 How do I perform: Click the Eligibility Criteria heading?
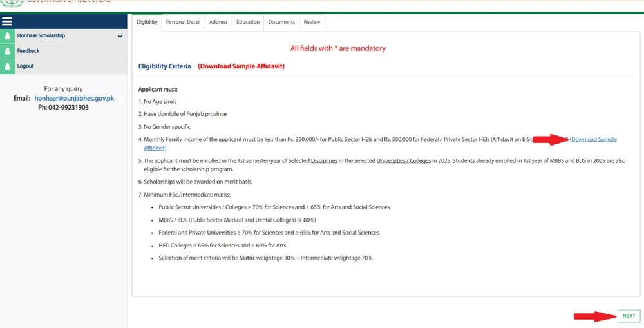[165, 66]
